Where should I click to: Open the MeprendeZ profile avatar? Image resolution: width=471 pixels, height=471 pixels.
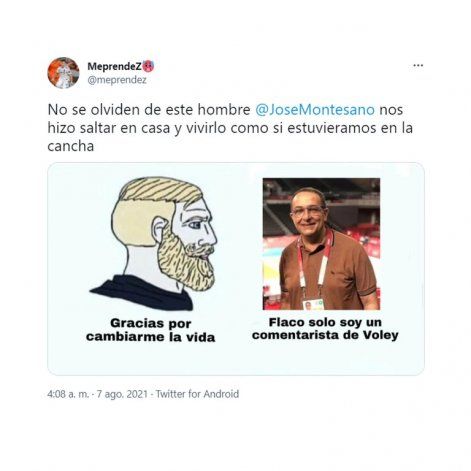coord(63,73)
